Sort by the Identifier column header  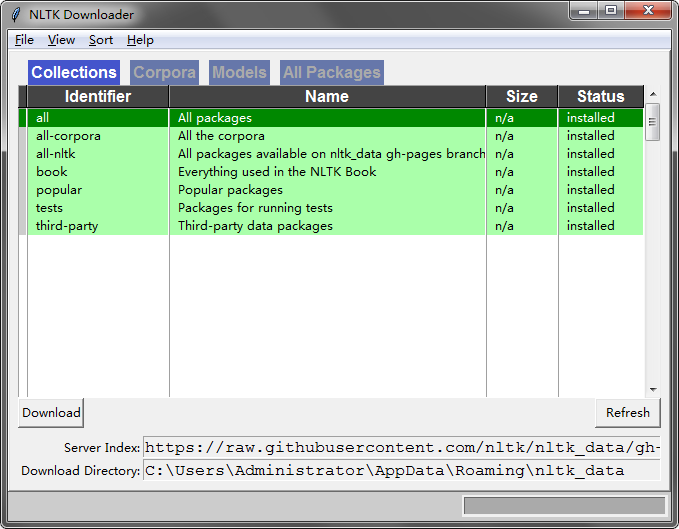98,97
